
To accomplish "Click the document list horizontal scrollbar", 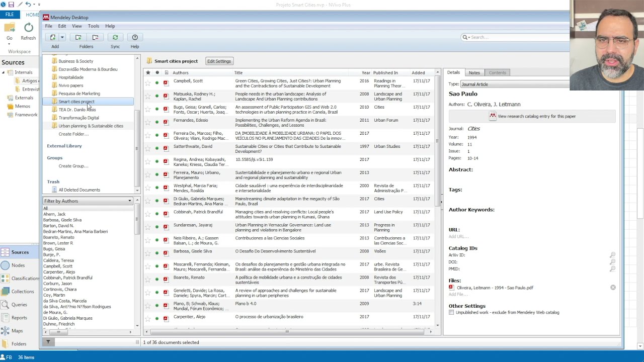I will (x=287, y=332).
